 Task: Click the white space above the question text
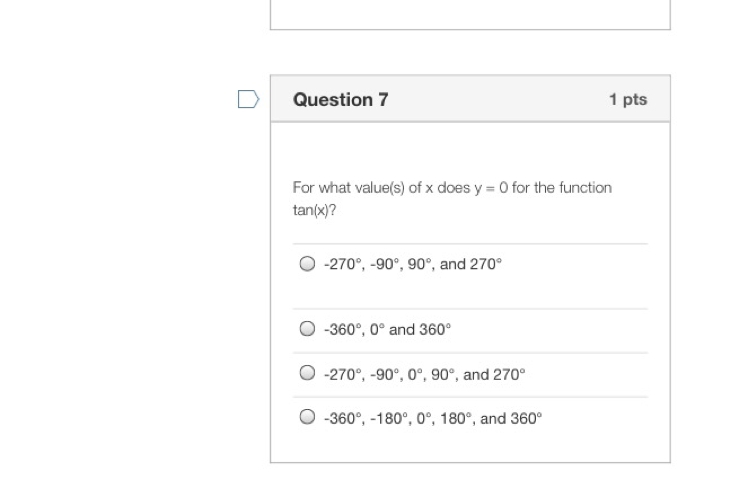470,149
